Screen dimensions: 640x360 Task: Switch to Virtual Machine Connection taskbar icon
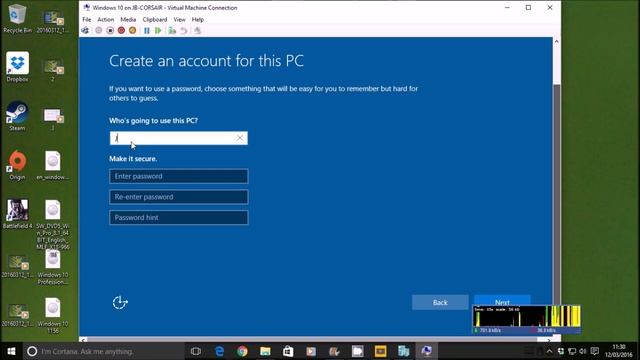click(x=427, y=351)
